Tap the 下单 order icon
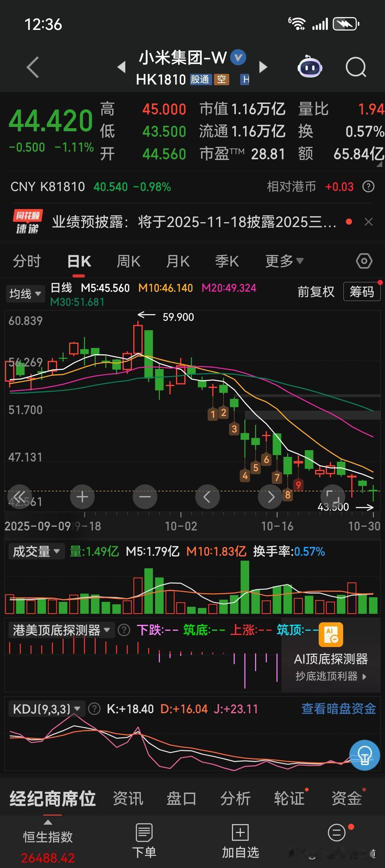385x868 pixels. point(144,832)
